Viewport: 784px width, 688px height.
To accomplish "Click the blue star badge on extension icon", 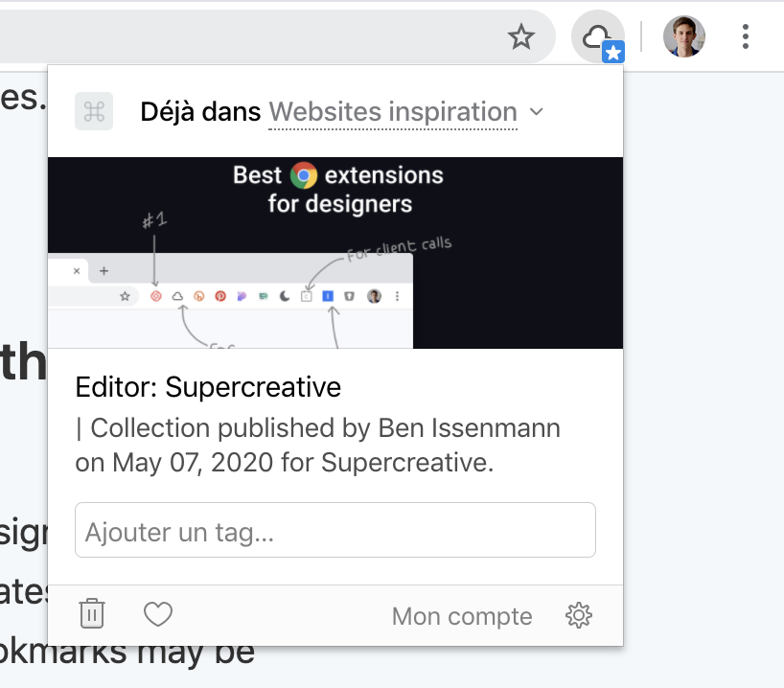I will [x=613, y=52].
